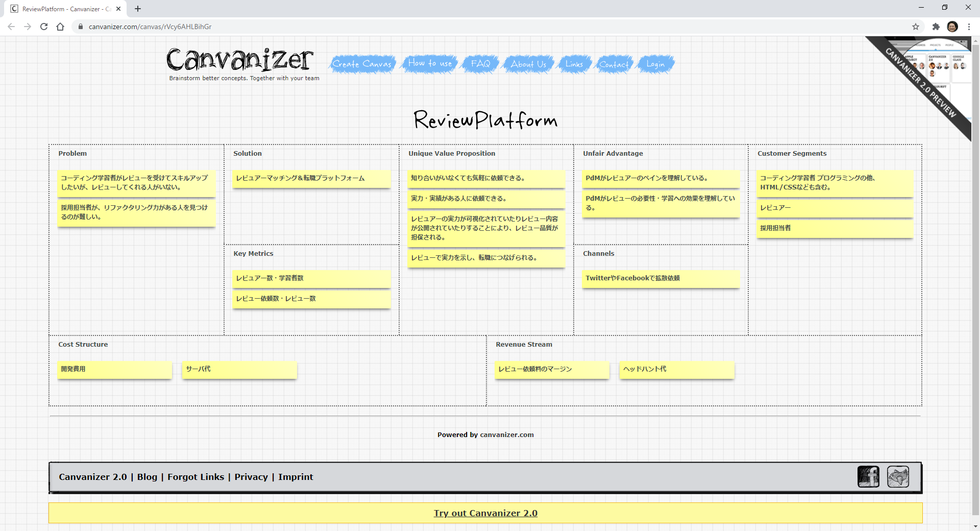Screen dimensions: 980x531
Task: Open the How to use page
Action: [x=430, y=63]
